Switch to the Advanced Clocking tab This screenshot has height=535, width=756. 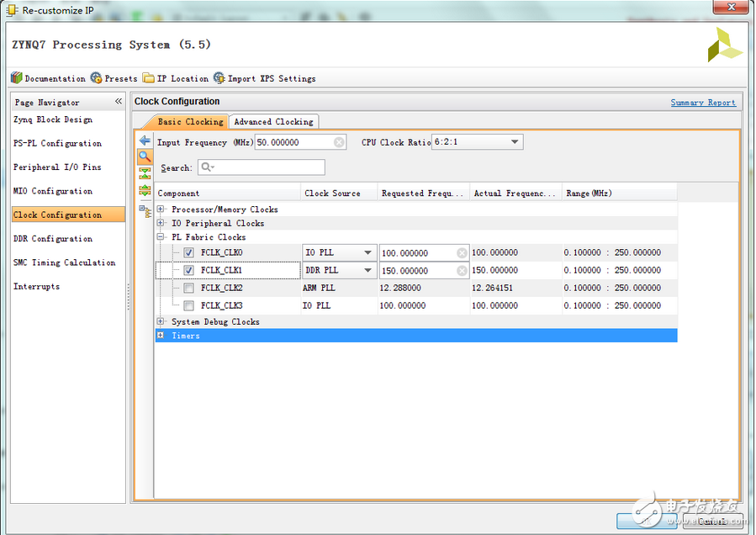273,122
